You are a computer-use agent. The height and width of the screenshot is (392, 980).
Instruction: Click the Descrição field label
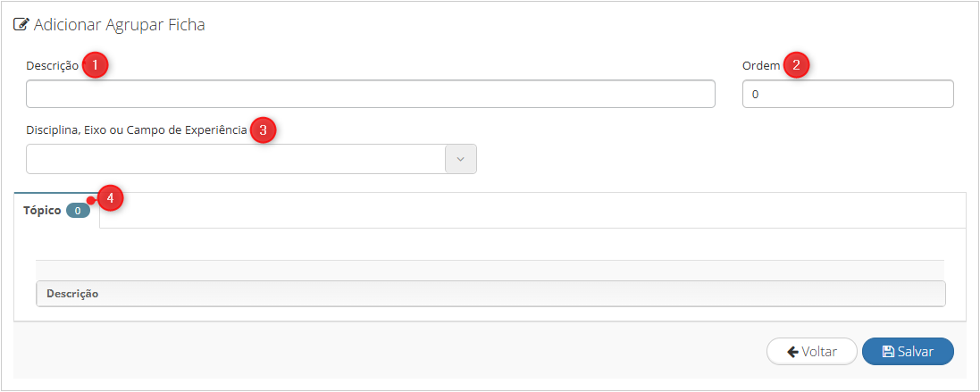point(53,66)
